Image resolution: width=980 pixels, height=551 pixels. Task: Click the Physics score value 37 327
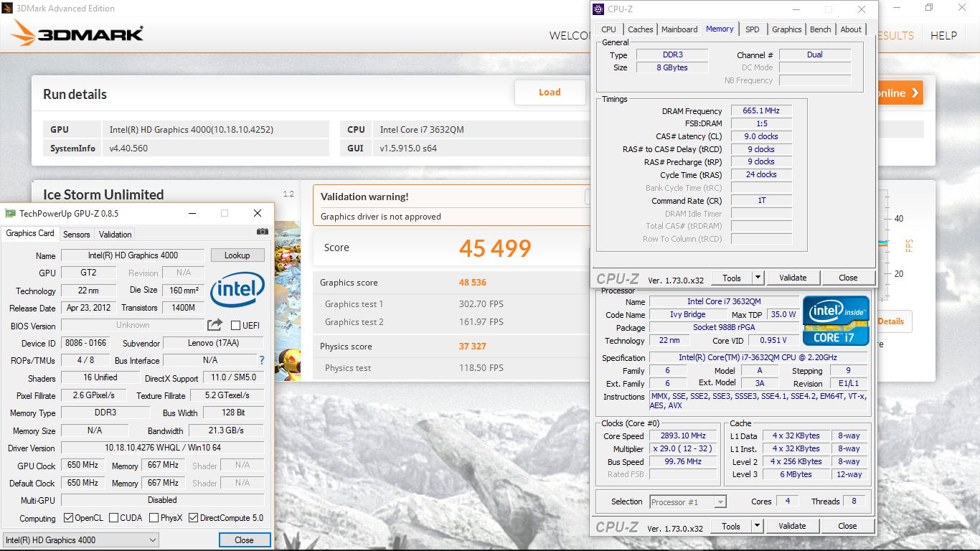pyautogui.click(x=473, y=347)
